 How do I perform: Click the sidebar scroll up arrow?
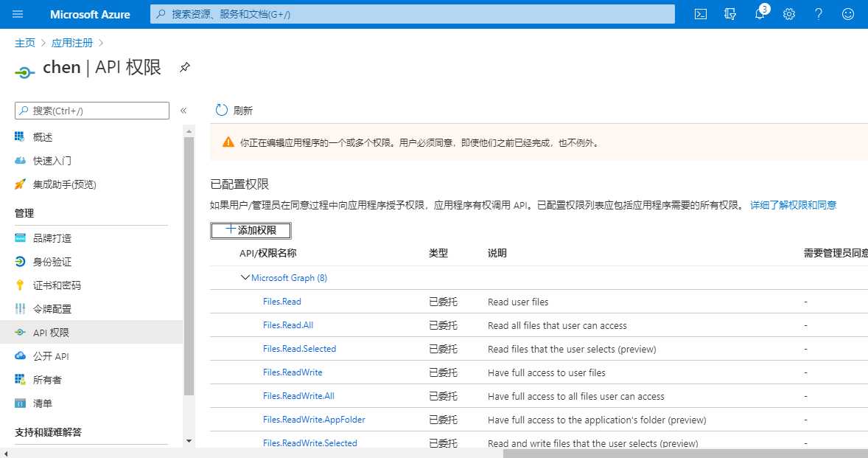pyautogui.click(x=189, y=131)
